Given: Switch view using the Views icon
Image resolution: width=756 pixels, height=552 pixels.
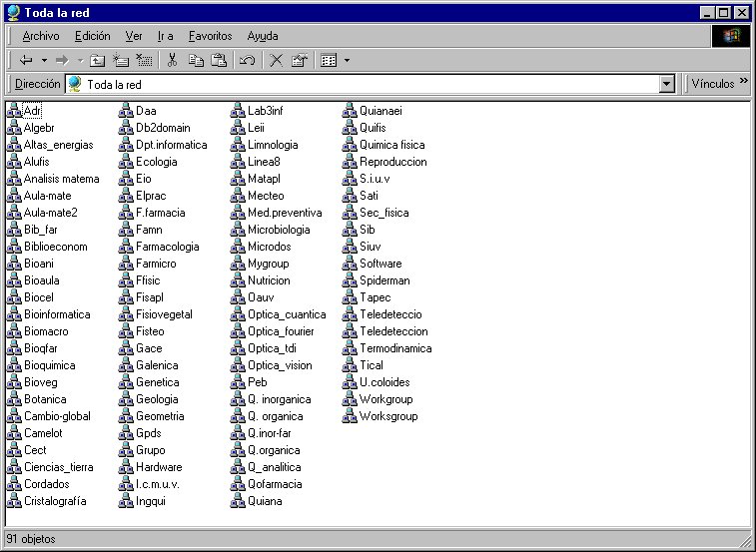Looking at the screenshot, I should coord(329,60).
